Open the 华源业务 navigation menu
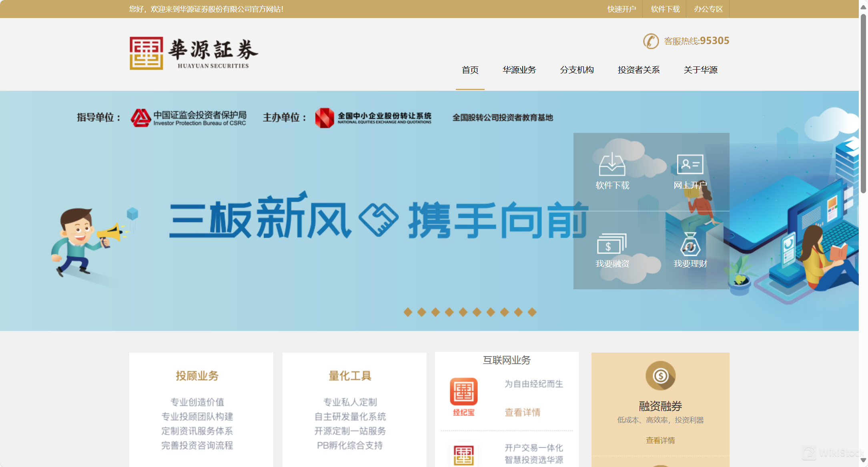 (x=519, y=70)
